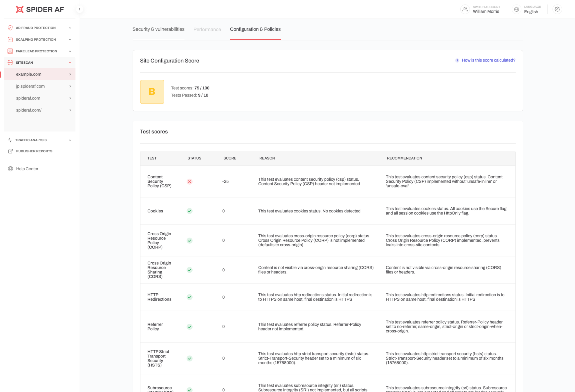
Task: Click the STATUS column header
Action: (x=194, y=158)
